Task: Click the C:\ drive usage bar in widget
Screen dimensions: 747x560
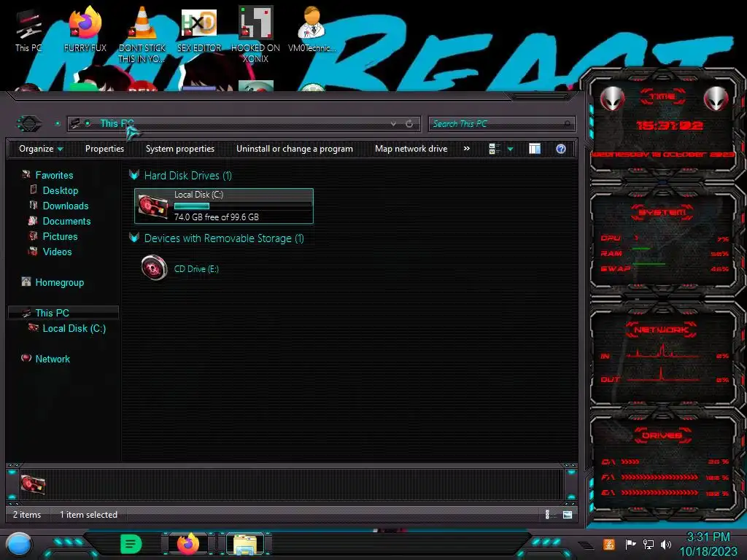Action: pos(630,462)
